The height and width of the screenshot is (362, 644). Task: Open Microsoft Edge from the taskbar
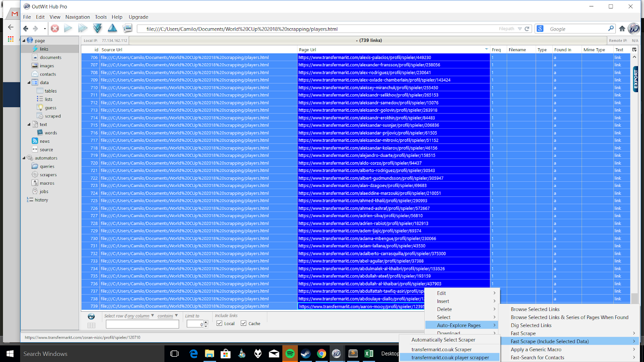pyautogui.click(x=194, y=354)
